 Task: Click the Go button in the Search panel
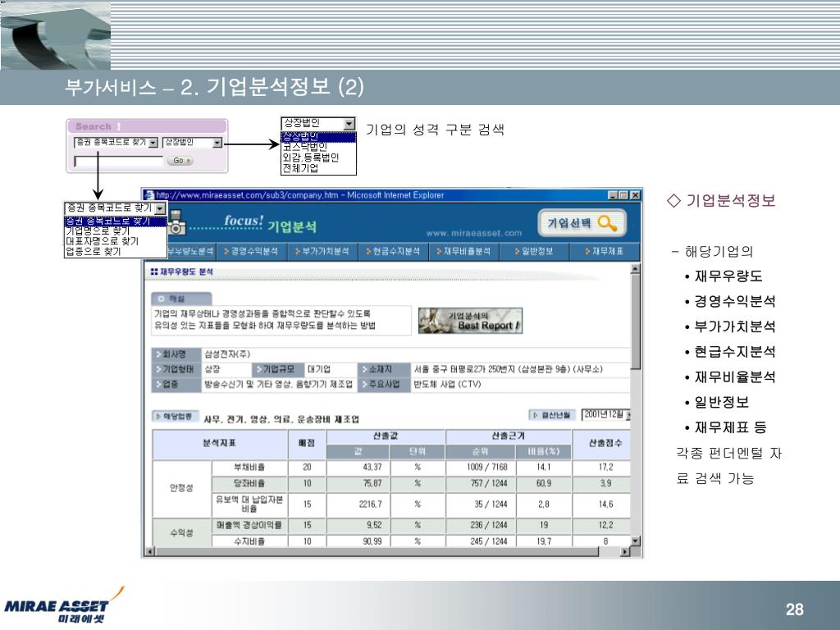(180, 160)
